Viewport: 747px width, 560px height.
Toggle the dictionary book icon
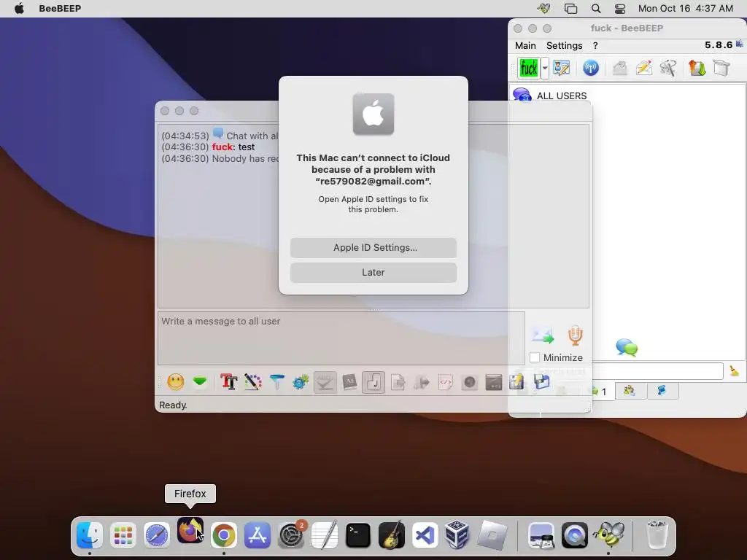coord(349,382)
